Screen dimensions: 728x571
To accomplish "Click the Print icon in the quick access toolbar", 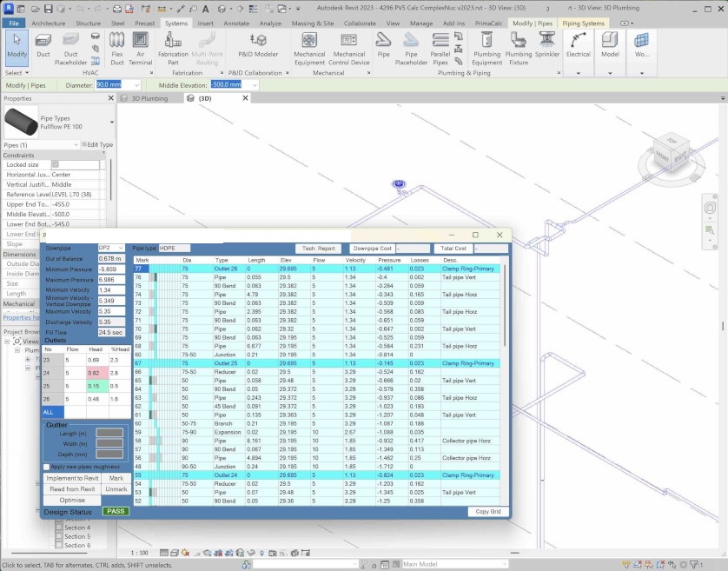I will (117, 9).
